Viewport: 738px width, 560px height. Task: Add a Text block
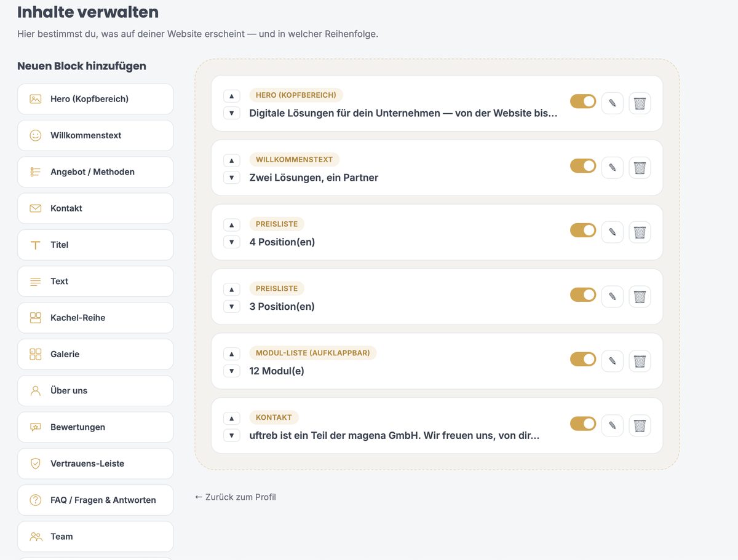tap(95, 282)
